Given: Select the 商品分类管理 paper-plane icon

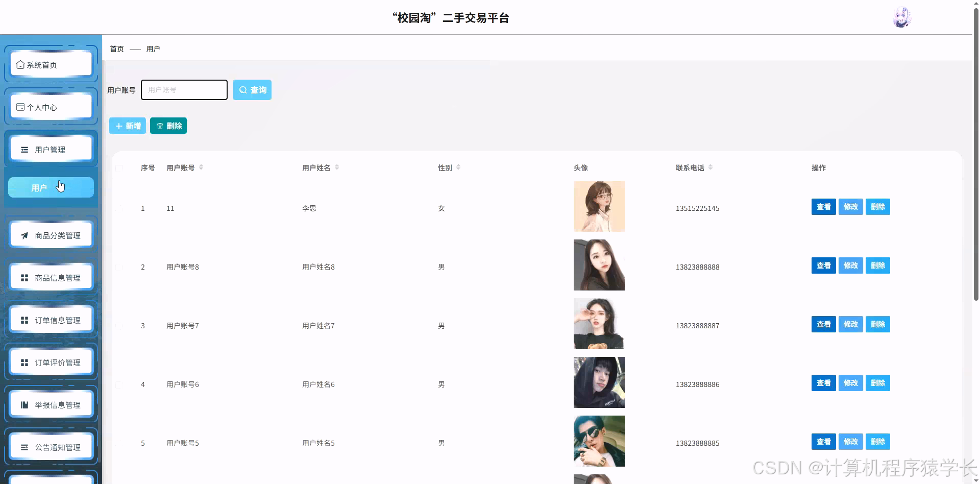Looking at the screenshot, I should tap(24, 235).
